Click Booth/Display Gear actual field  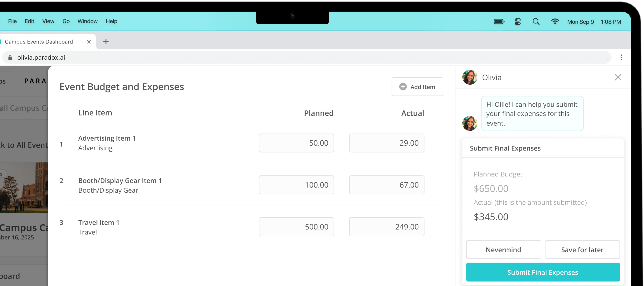(x=387, y=185)
